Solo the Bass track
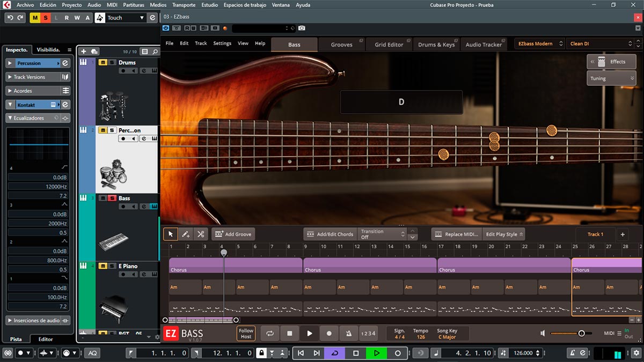The image size is (644, 362). 112,198
